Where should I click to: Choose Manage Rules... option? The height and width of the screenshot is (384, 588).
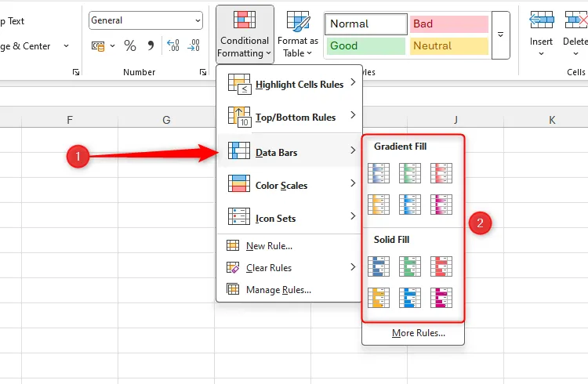coord(289,289)
